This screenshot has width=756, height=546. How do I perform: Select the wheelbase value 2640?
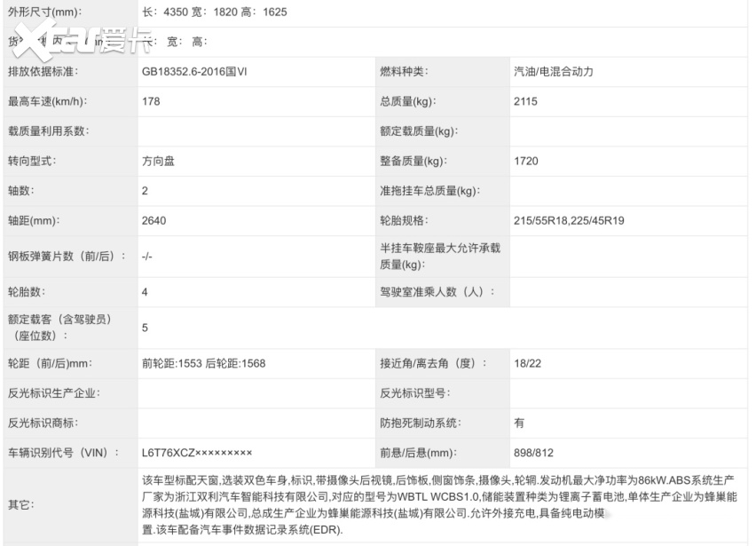click(x=154, y=221)
